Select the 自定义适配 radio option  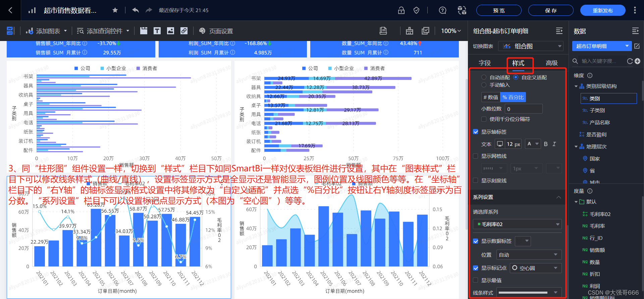[516, 77]
